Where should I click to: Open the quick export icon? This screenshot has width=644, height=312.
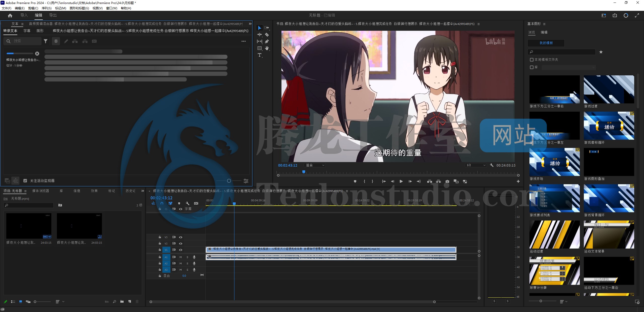615,15
